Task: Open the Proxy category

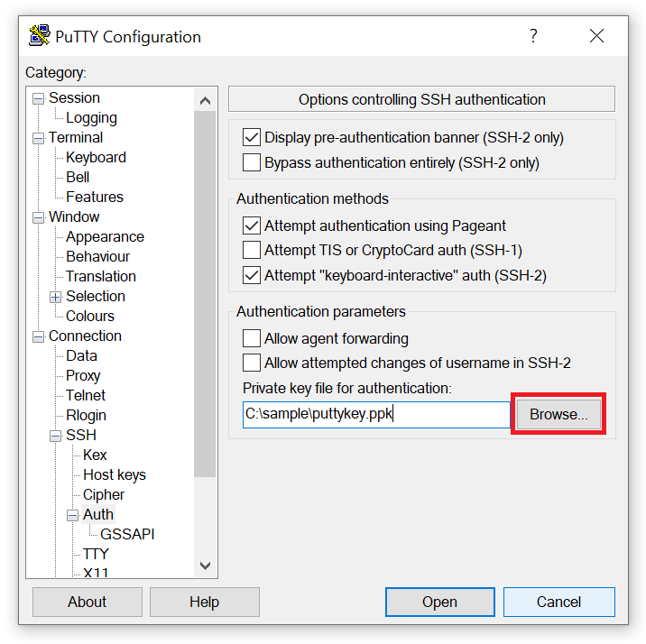Action: click(x=83, y=375)
